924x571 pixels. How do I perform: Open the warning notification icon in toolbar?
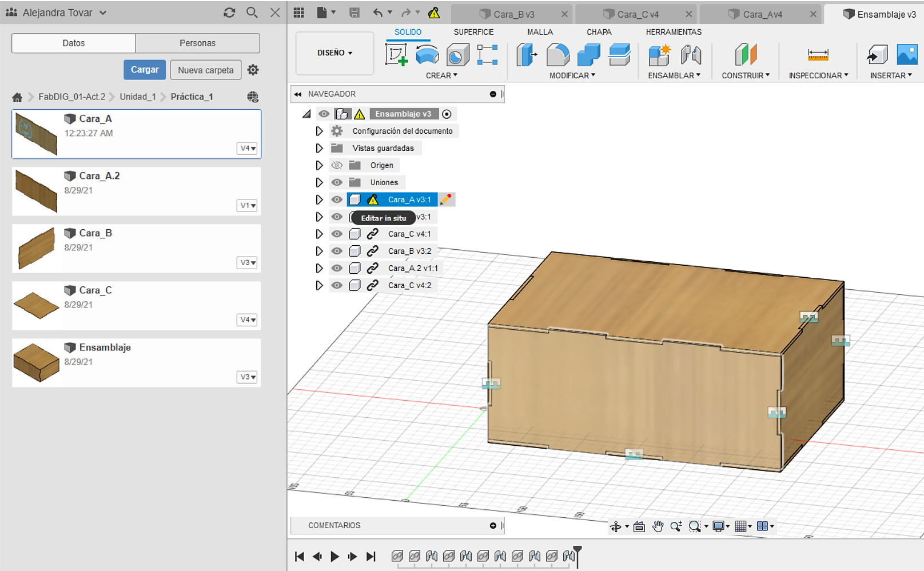click(x=434, y=13)
